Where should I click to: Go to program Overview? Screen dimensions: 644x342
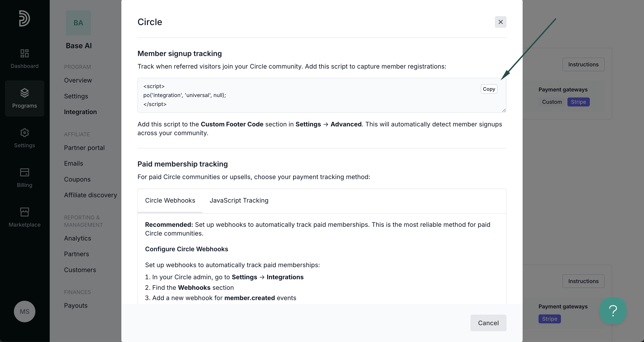tap(78, 80)
